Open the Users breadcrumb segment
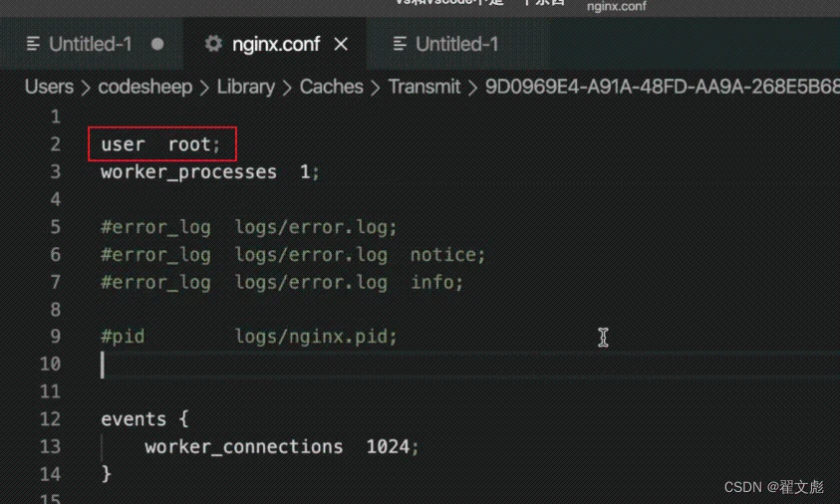Screen dimensions: 840x504 pyautogui.click(x=49, y=87)
